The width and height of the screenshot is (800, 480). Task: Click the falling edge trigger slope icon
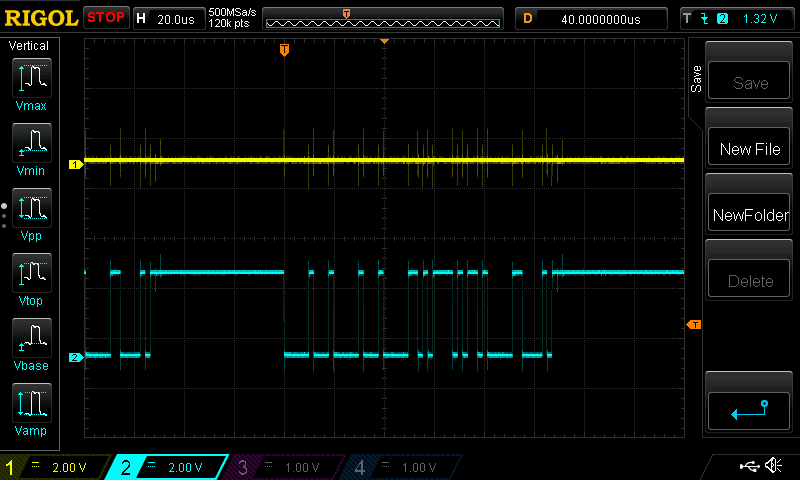[705, 19]
